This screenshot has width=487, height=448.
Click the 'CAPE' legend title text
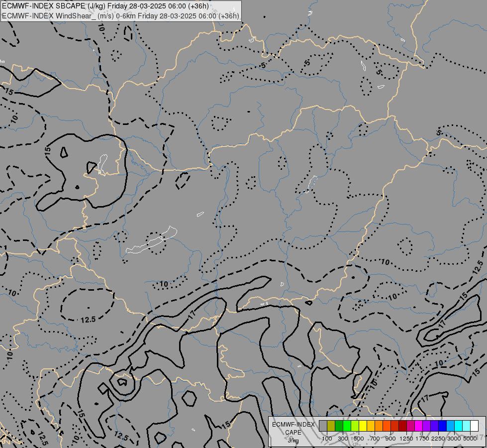pos(293,433)
